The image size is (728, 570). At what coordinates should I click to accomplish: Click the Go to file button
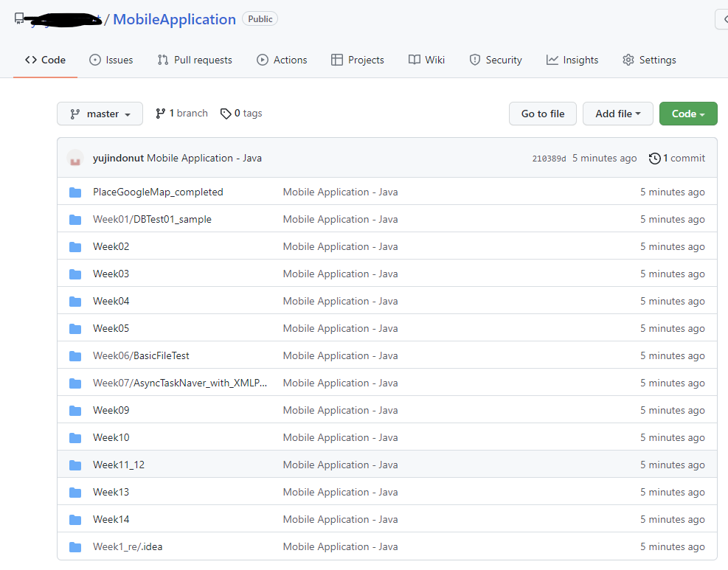click(x=543, y=114)
